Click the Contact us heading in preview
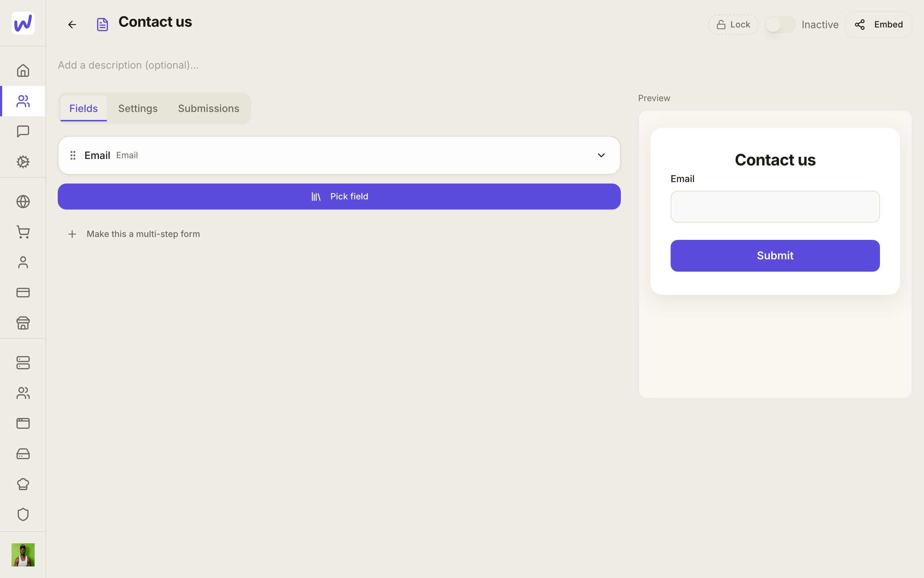924x578 pixels. tap(775, 160)
